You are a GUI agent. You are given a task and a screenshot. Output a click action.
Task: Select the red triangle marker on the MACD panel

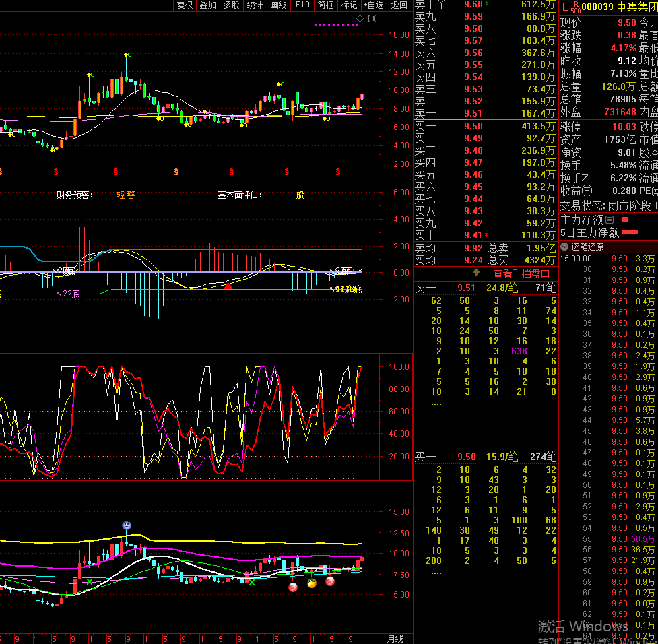click(228, 285)
